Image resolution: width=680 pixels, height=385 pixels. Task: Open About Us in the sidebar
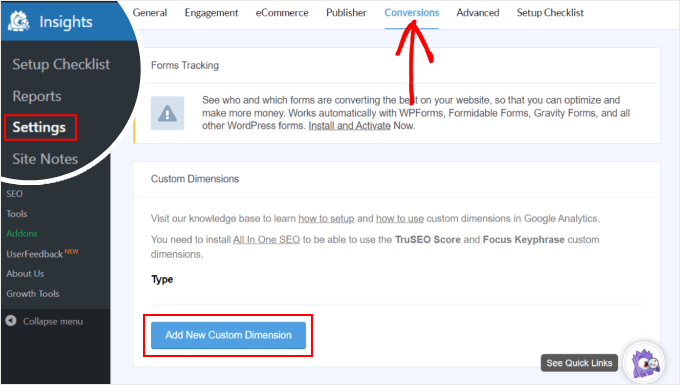(x=25, y=274)
